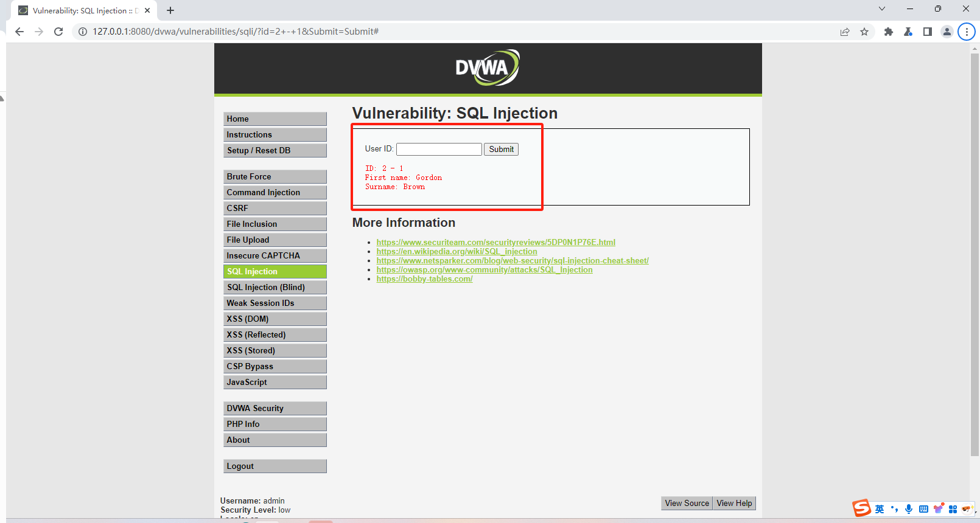Bookmark this tab with the star icon

tap(864, 32)
